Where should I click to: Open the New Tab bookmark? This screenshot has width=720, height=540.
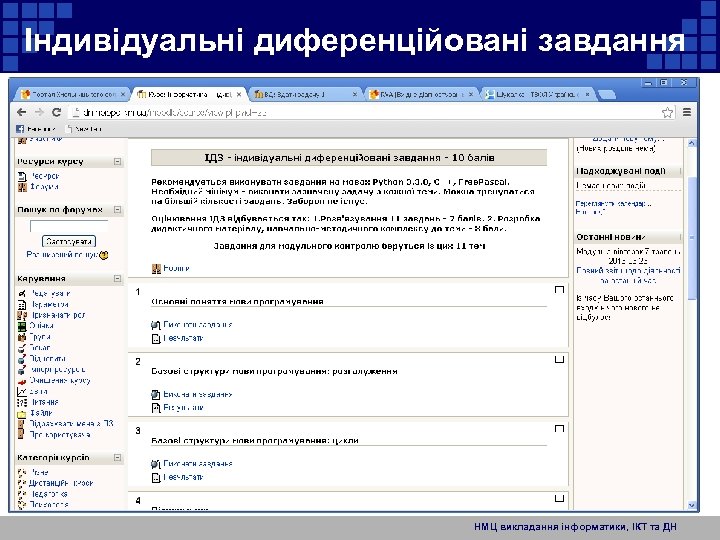pos(84,129)
